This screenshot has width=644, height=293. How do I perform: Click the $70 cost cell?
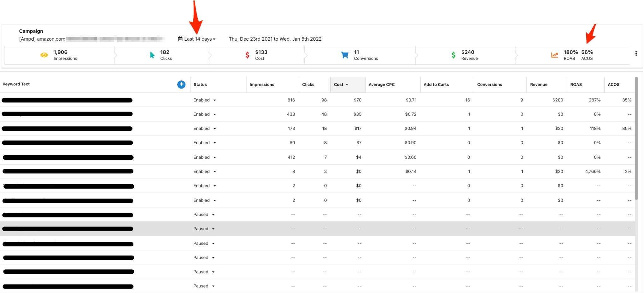pyautogui.click(x=357, y=100)
